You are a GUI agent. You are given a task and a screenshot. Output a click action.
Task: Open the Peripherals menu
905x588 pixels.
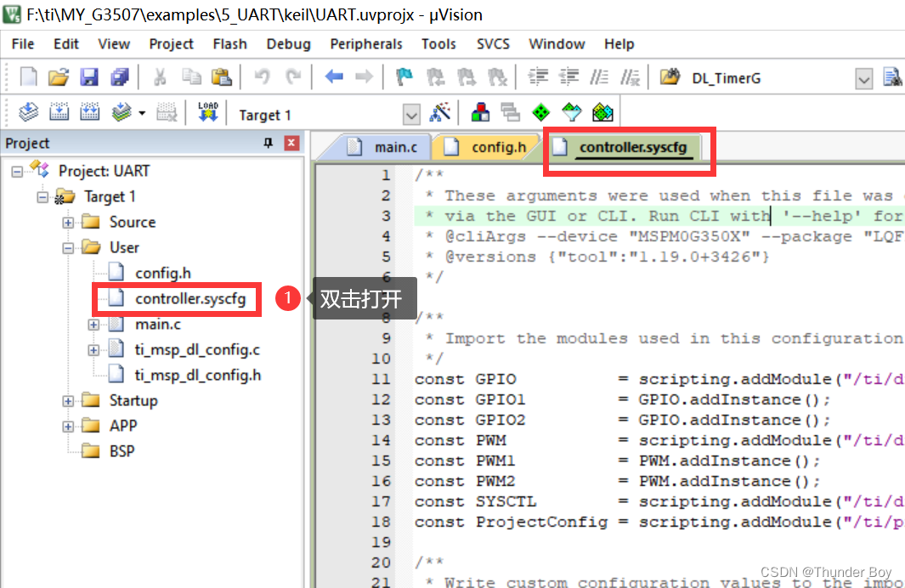pos(366,43)
